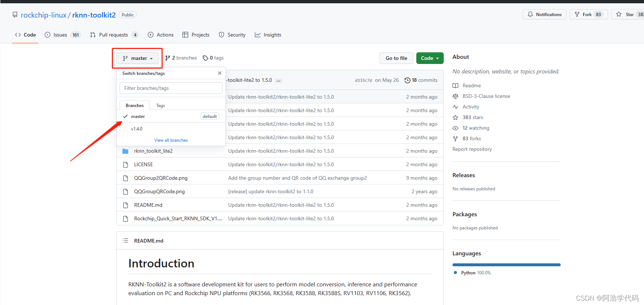This screenshot has width=644, height=305.
Task: Open BSD-3-Clause license link
Action: (x=486, y=96)
